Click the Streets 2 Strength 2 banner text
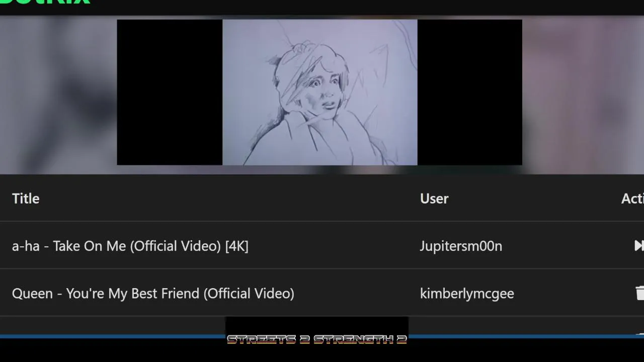The width and height of the screenshot is (644, 362). [317, 339]
